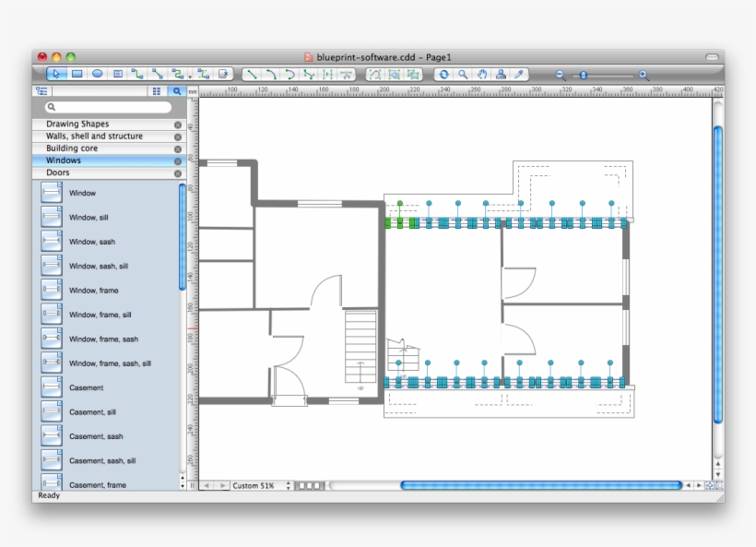
Task: Remove the Building core library
Action: click(176, 148)
